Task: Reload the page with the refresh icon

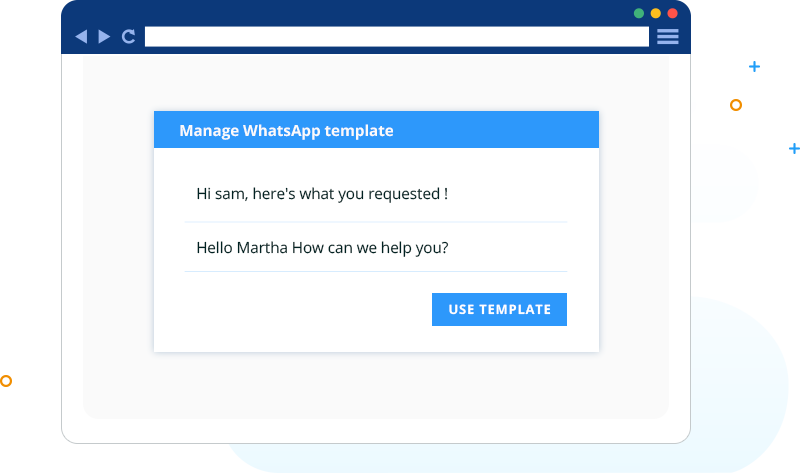Action: pyautogui.click(x=129, y=37)
